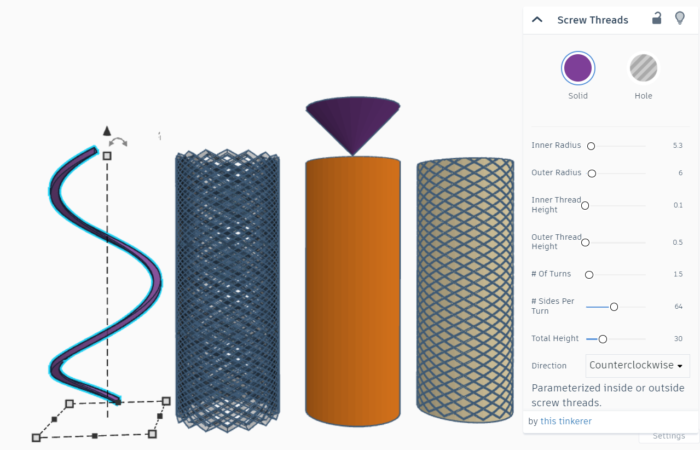Click the curved rotation handle near spiral top
700x450 pixels.
point(118,142)
